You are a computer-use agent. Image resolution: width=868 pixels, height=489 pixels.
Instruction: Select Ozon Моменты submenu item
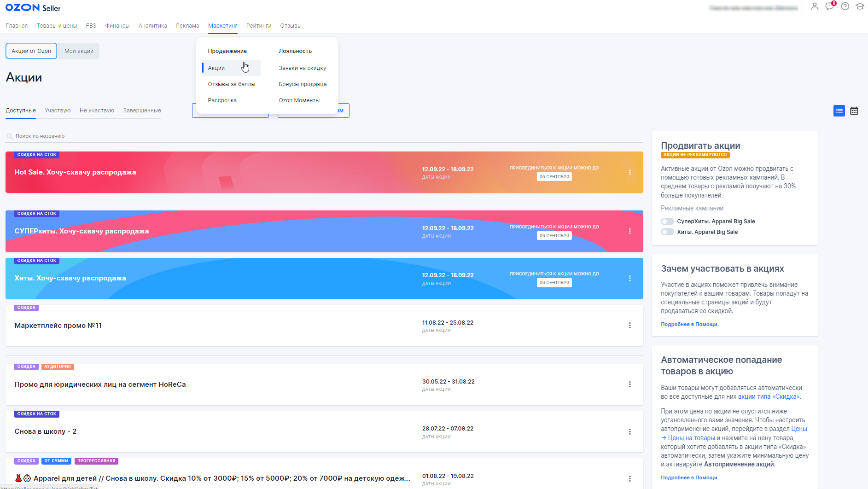tap(299, 100)
